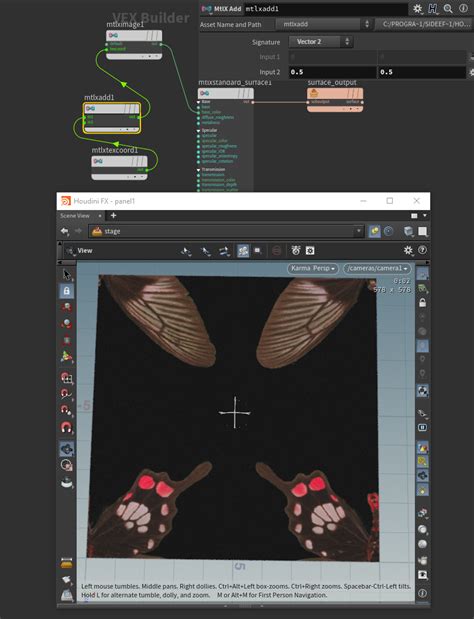Toggle the render region icon in viewport toolbar
Image resolution: width=474 pixels, height=619 pixels.
(x=258, y=250)
